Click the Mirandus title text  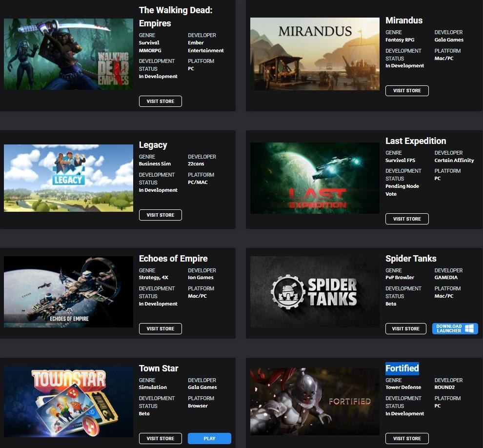click(x=404, y=20)
